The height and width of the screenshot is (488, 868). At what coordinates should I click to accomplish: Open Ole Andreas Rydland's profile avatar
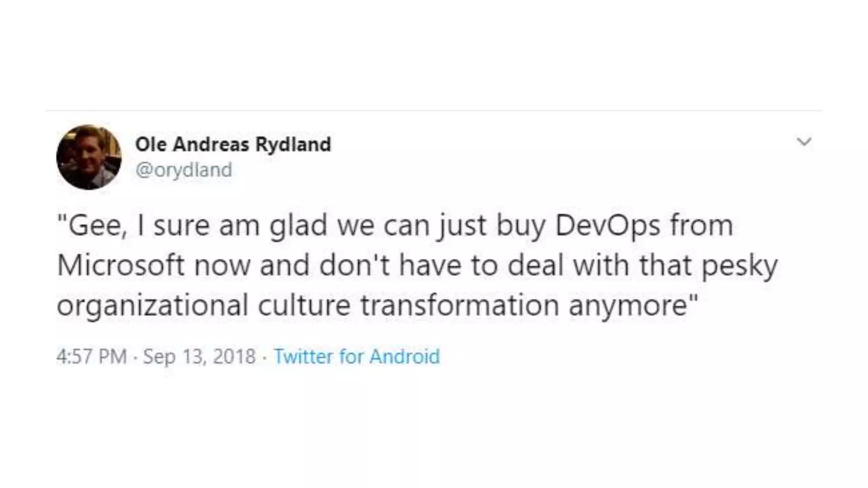pyautogui.click(x=89, y=157)
